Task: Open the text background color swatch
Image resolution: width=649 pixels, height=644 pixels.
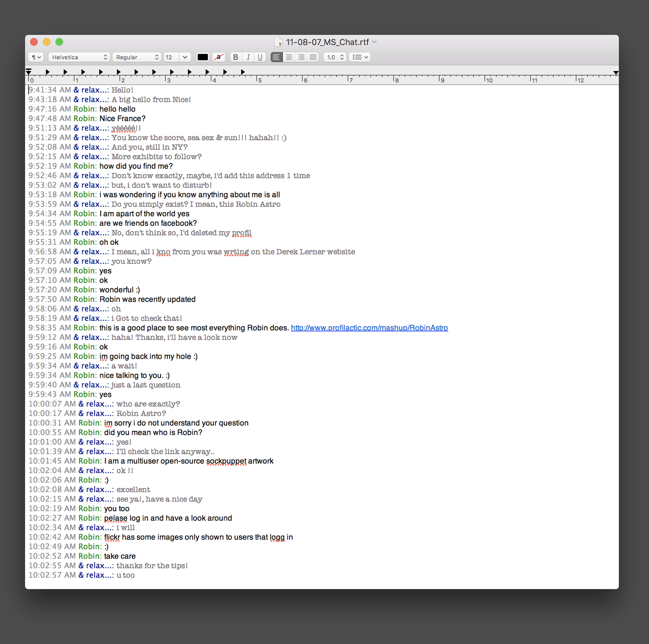Action: [x=219, y=57]
